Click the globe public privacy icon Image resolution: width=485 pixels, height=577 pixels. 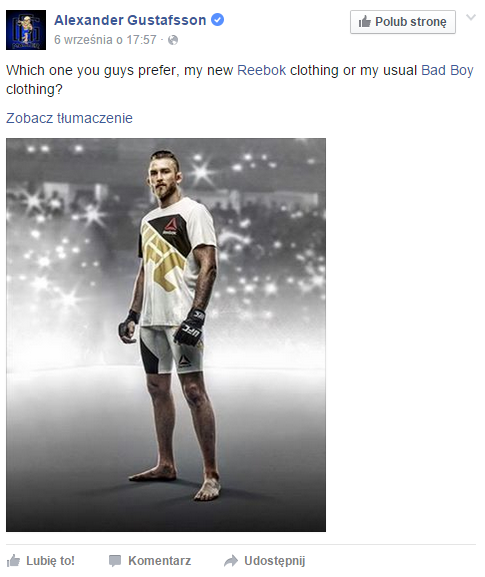tap(173, 40)
